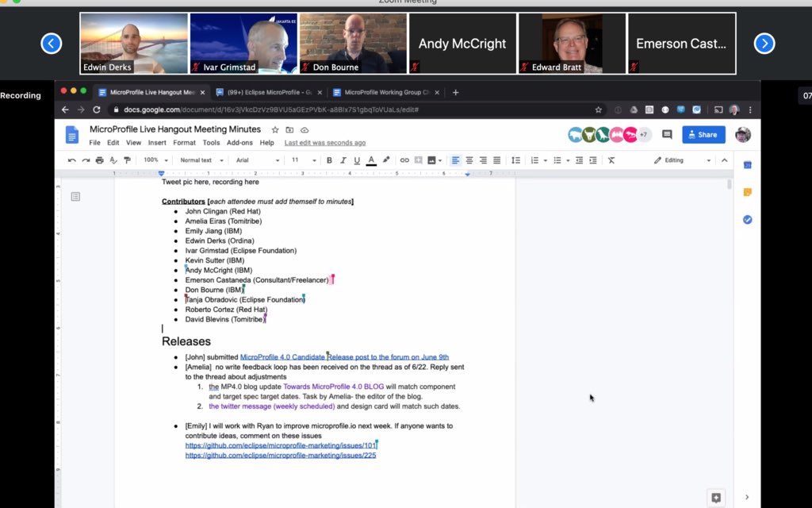This screenshot has width=812, height=508.
Task: Enable center alignment
Action: point(469,160)
